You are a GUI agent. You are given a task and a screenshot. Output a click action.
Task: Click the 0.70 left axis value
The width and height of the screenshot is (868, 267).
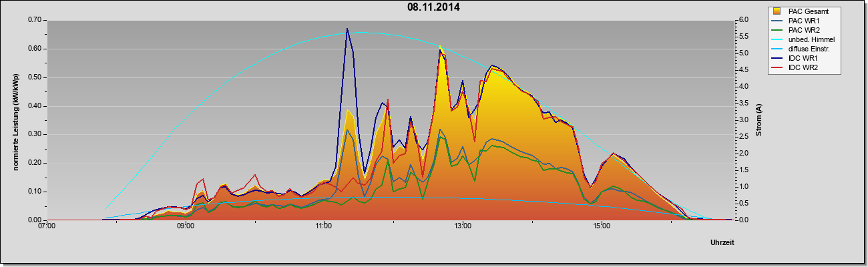coord(35,20)
